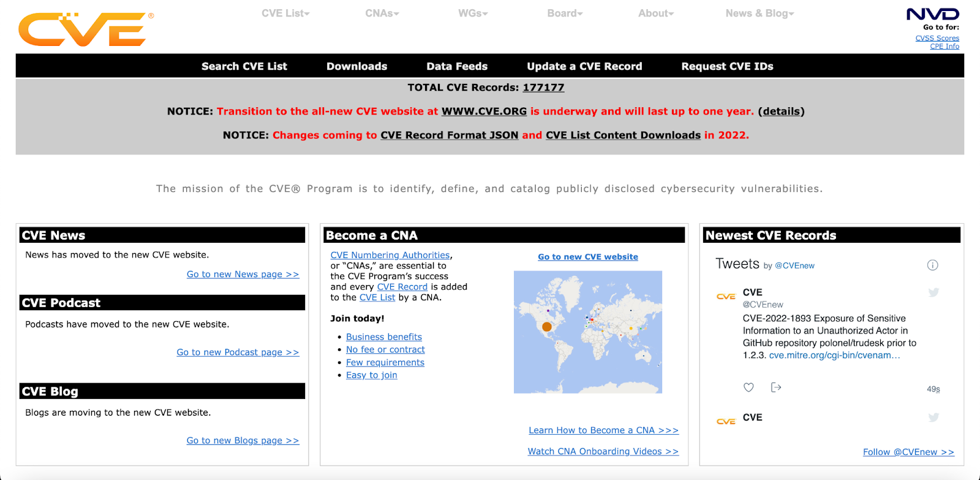The image size is (980, 480).
Task: Expand the News & Blog menu
Action: click(x=759, y=13)
